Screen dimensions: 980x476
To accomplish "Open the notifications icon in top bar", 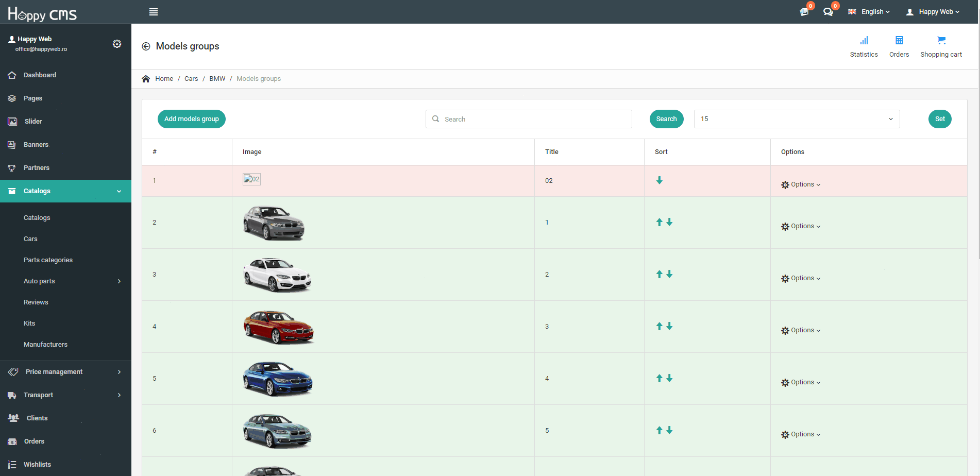I will tap(804, 11).
